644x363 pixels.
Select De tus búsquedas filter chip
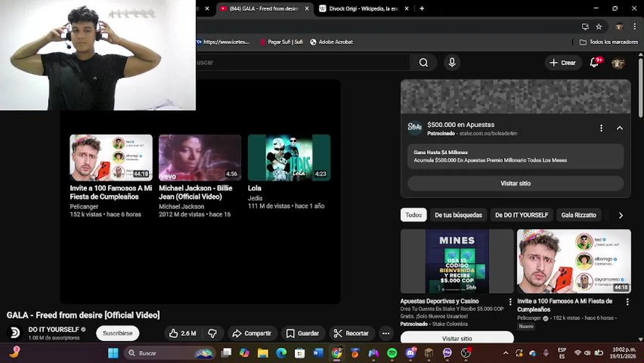[459, 215]
